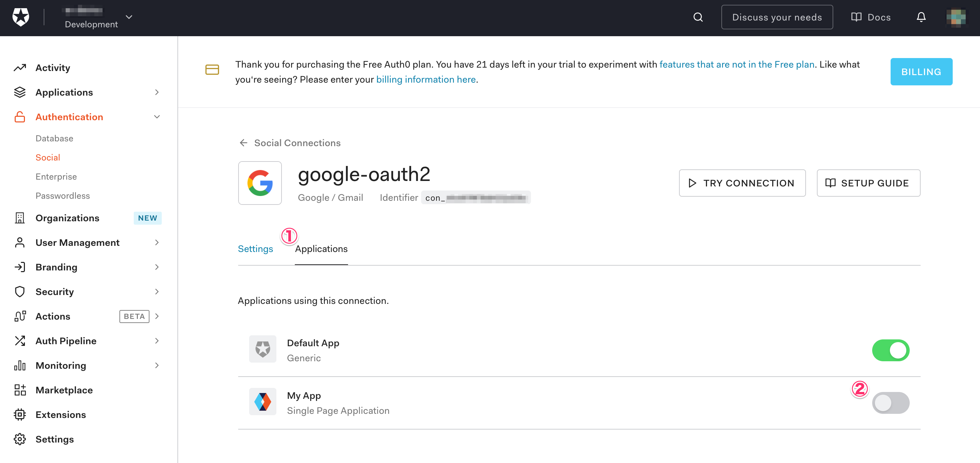Disable connection for Default App
The image size is (980, 463).
point(890,350)
